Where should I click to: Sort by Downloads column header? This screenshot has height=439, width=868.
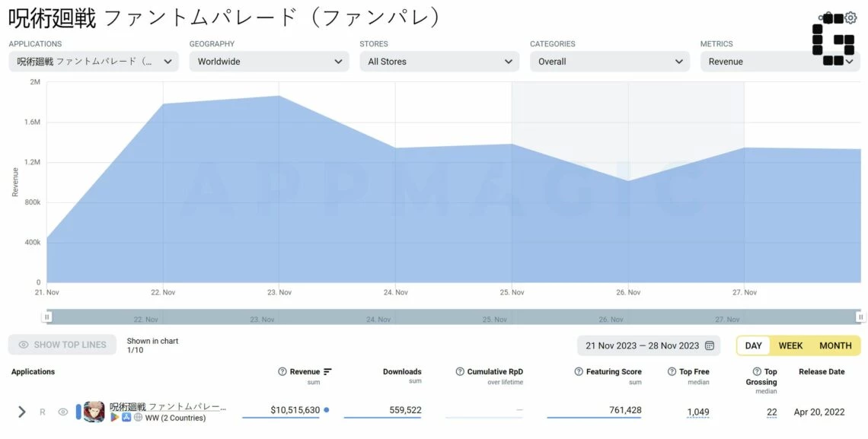point(402,371)
